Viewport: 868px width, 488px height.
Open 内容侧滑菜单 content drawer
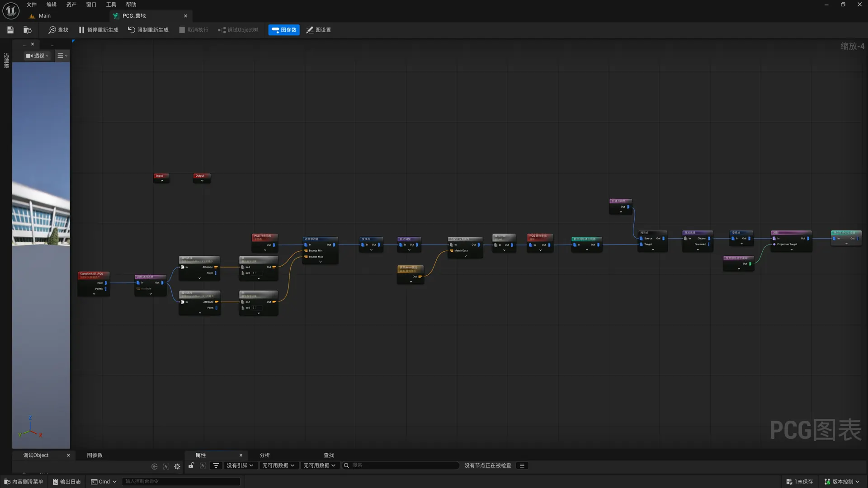tap(24, 482)
